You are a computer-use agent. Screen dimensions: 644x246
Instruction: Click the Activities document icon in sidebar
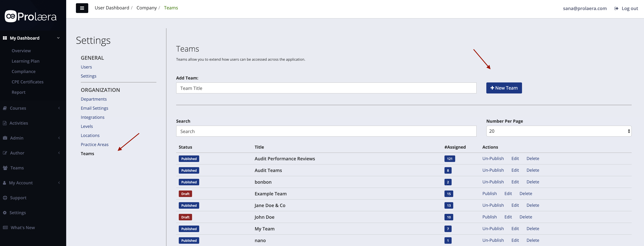point(5,123)
